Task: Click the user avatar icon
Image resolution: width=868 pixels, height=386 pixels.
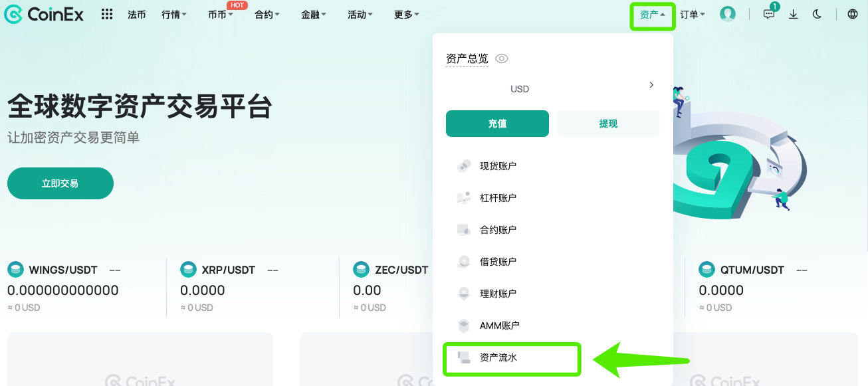Action: pyautogui.click(x=728, y=14)
